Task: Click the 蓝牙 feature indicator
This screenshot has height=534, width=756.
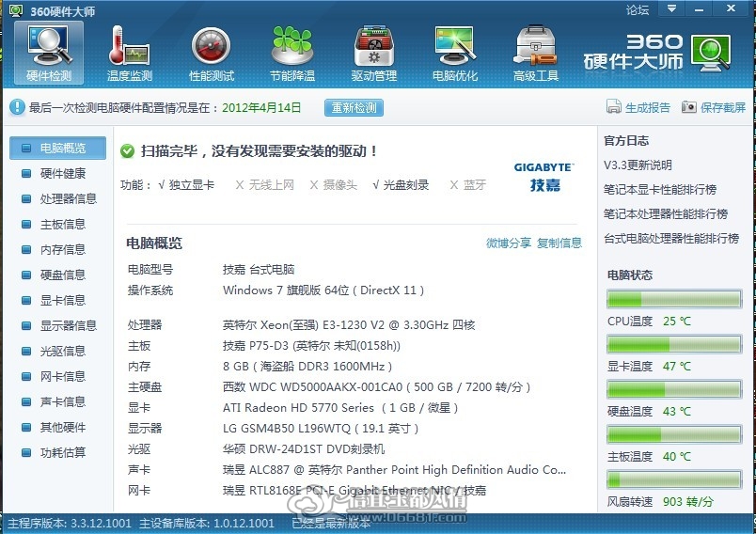Action: click(468, 185)
